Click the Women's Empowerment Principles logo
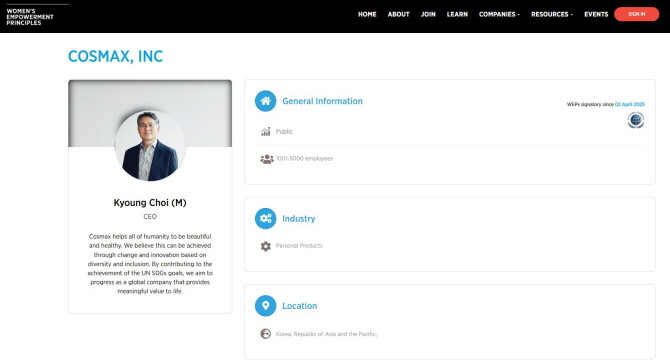Image resolution: width=670 pixels, height=364 pixels. [30, 17]
